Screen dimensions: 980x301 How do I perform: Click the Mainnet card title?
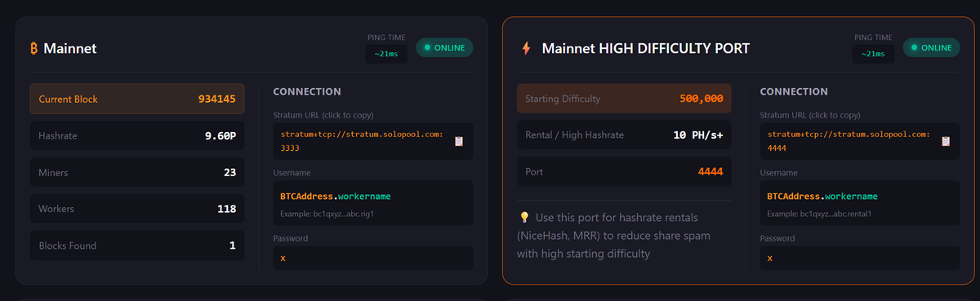[70, 49]
